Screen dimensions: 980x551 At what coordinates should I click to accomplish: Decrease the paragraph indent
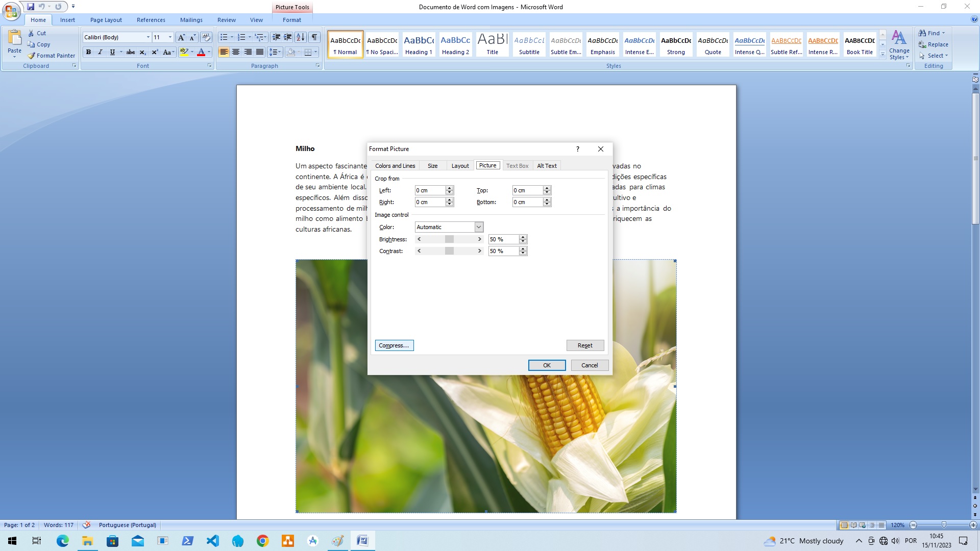click(276, 37)
